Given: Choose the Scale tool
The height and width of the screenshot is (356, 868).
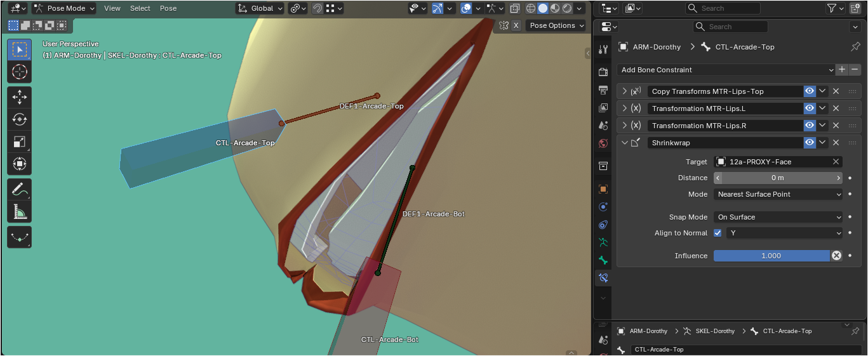Looking at the screenshot, I should (19, 142).
